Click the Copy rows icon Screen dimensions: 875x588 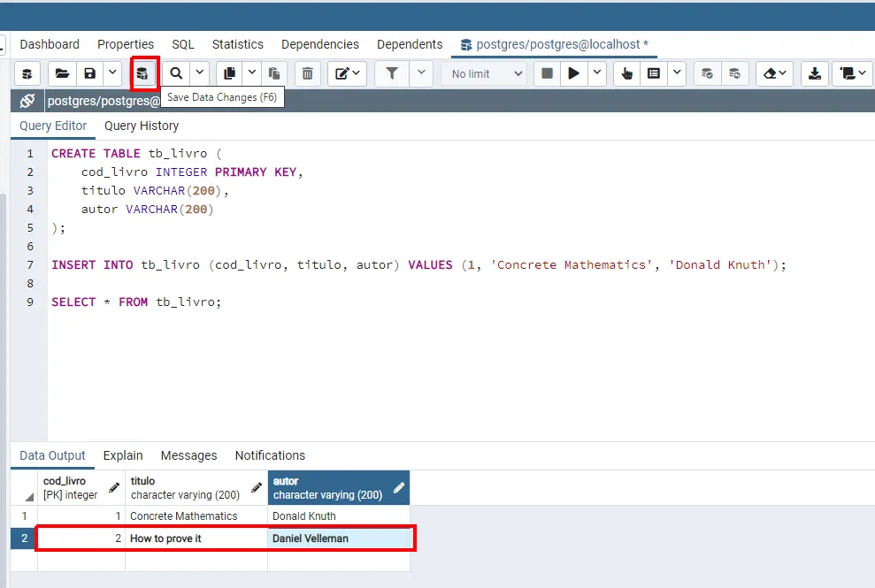pos(229,73)
